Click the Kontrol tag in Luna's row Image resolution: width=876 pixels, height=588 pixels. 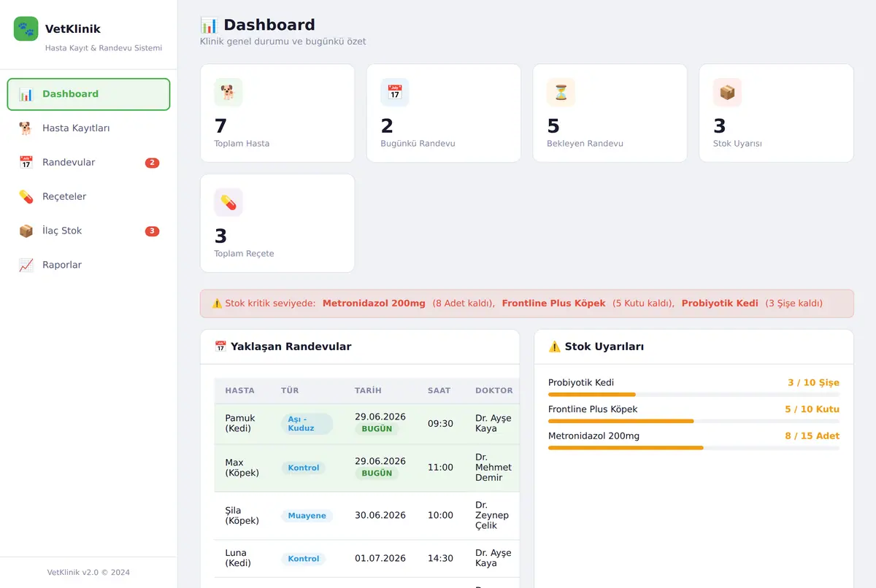click(304, 559)
